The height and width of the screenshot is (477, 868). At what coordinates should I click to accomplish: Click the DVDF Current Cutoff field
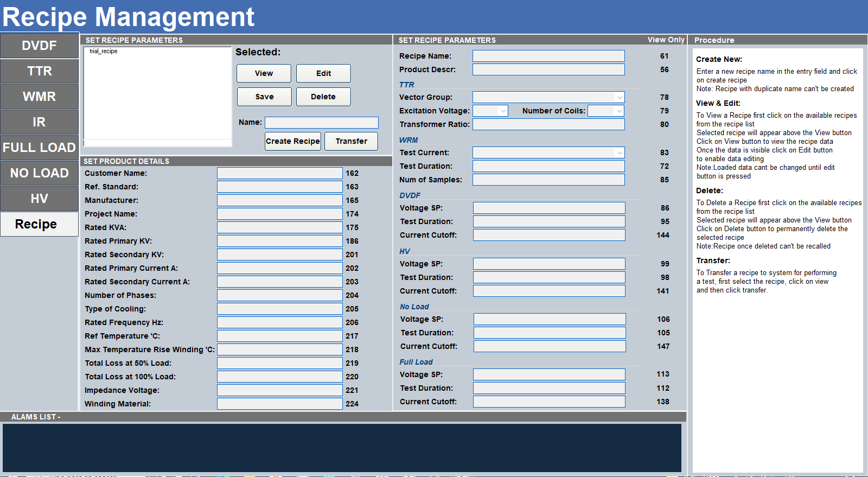tap(549, 235)
